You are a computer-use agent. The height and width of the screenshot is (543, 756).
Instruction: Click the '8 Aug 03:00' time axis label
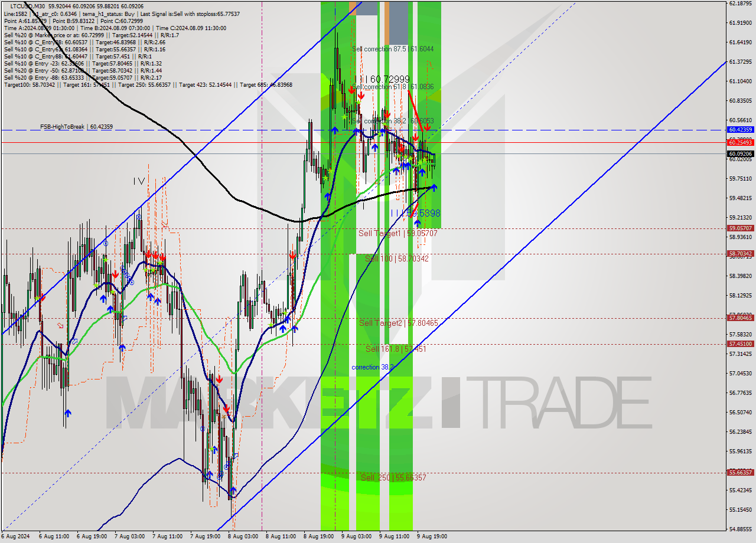click(243, 537)
